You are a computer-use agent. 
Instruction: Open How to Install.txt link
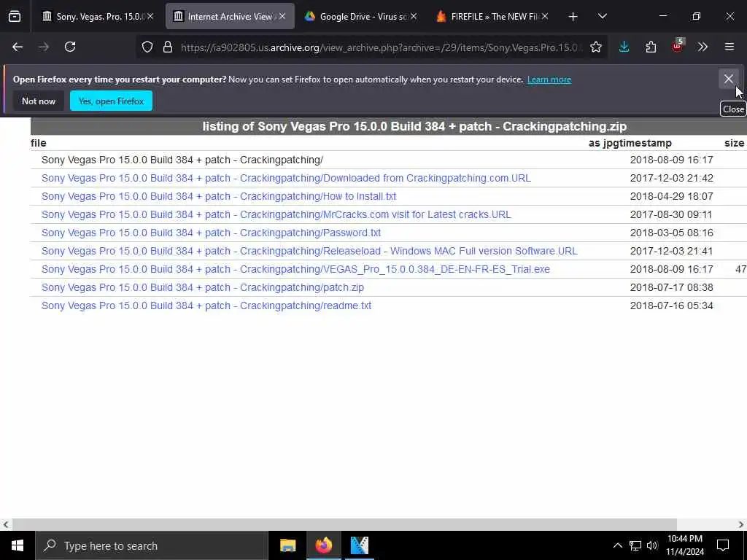coord(219,196)
